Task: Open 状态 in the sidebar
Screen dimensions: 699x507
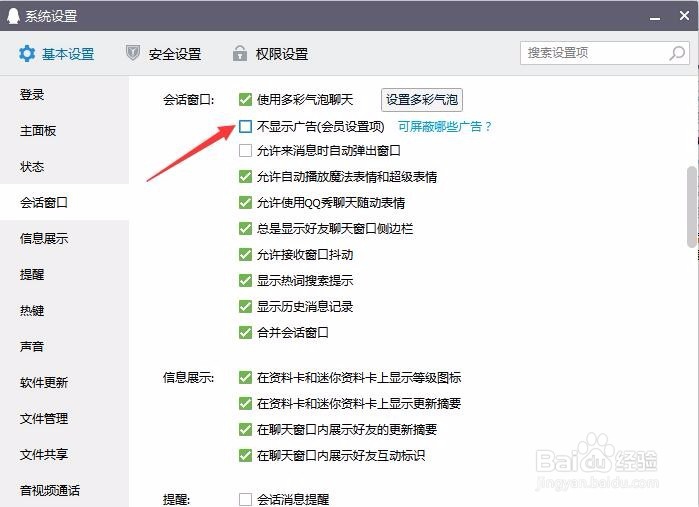Action: click(65, 167)
